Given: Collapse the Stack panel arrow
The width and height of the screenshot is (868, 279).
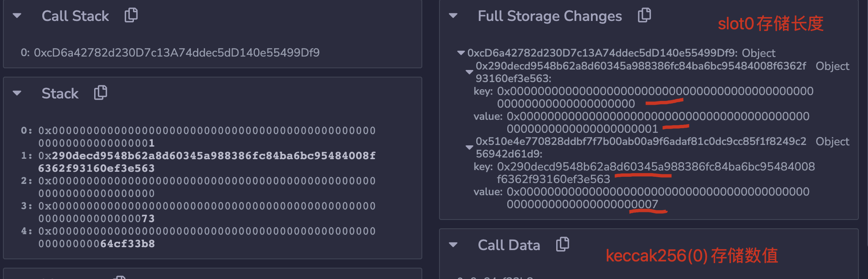Looking at the screenshot, I should (17, 93).
